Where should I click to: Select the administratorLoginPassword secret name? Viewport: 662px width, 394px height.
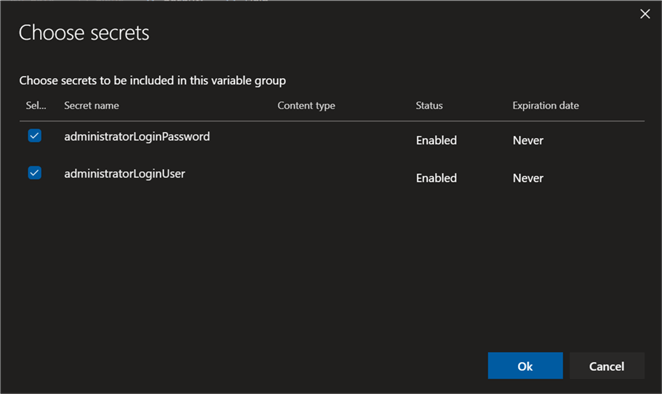(137, 137)
